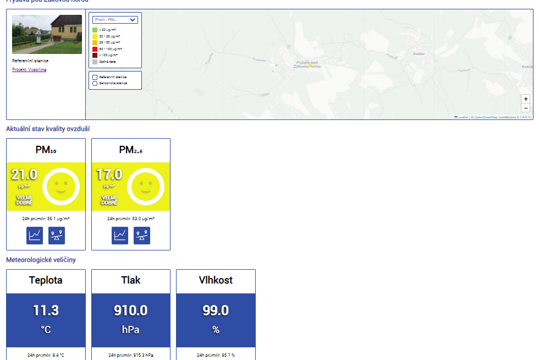Open the Projekt Vysočina link
Image resolution: width=539 pixels, height=360 pixels.
point(29,69)
